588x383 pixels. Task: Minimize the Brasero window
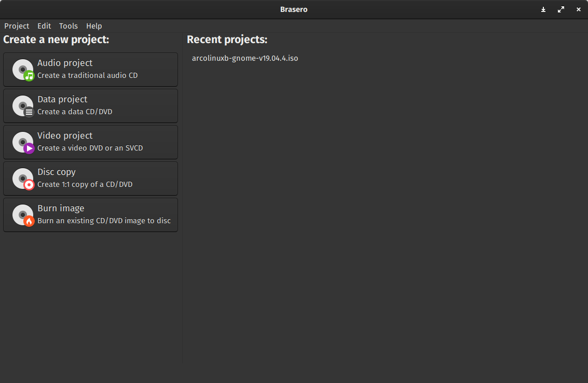tap(543, 9)
